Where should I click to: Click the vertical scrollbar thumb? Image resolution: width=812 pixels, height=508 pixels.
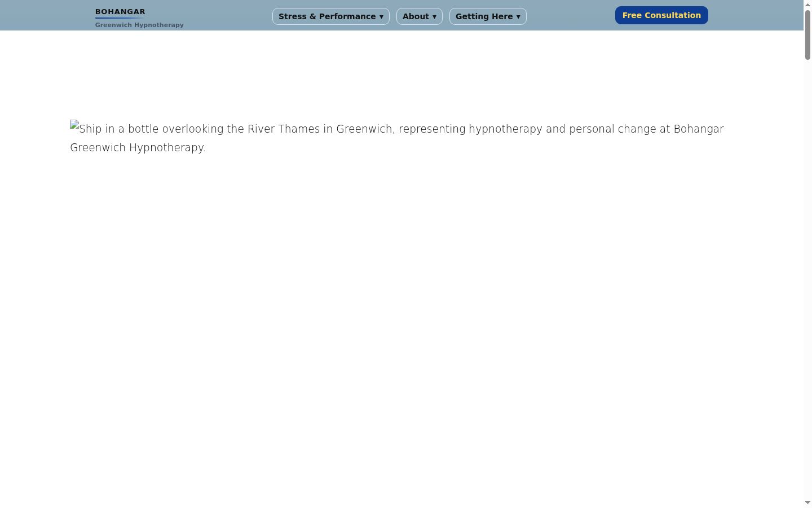[x=807, y=34]
